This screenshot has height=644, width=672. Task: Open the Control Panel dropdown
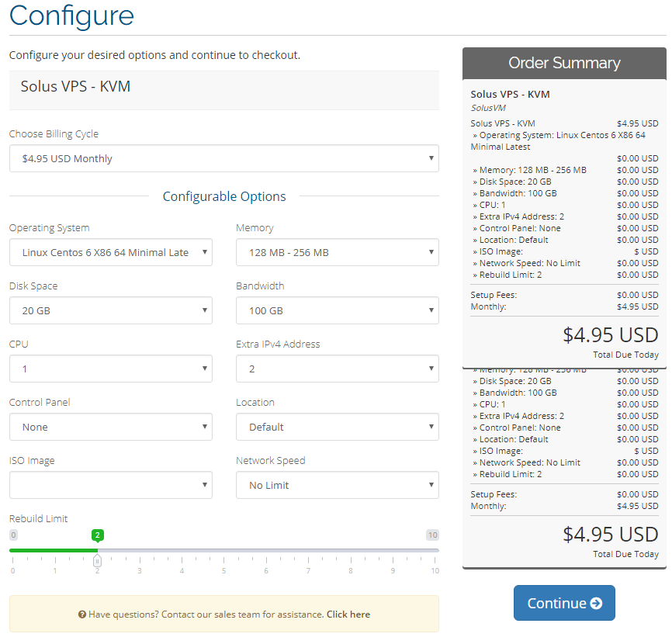pos(110,427)
